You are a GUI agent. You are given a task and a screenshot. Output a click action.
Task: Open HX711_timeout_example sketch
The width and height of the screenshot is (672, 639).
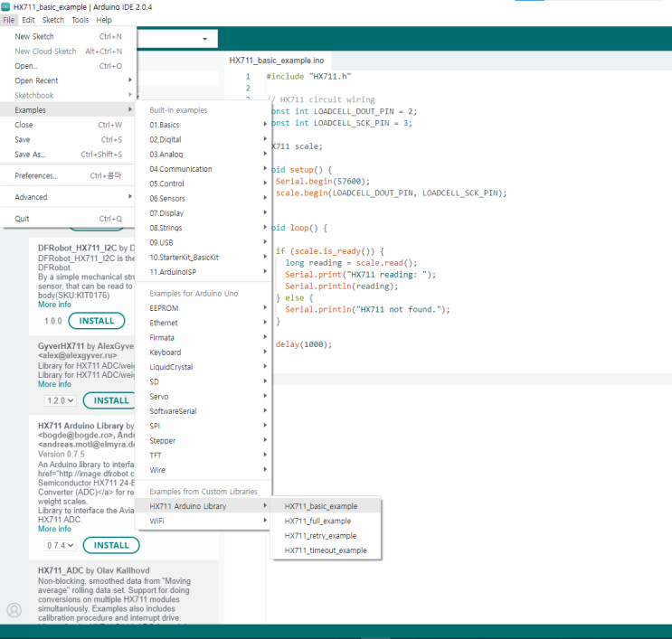coord(326,550)
